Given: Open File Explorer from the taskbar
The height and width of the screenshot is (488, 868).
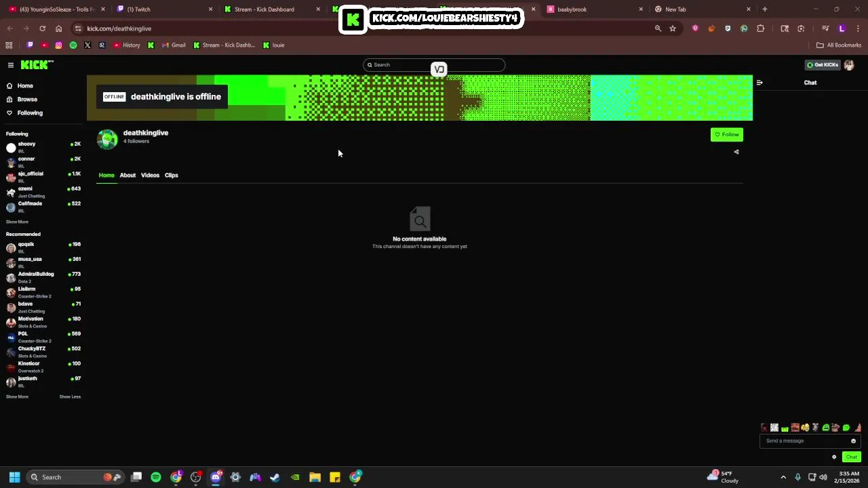Looking at the screenshot, I should pos(315,477).
